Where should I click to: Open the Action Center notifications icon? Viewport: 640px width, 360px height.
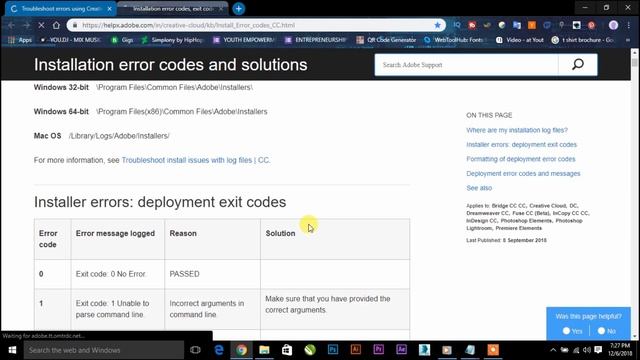[x=598, y=350]
